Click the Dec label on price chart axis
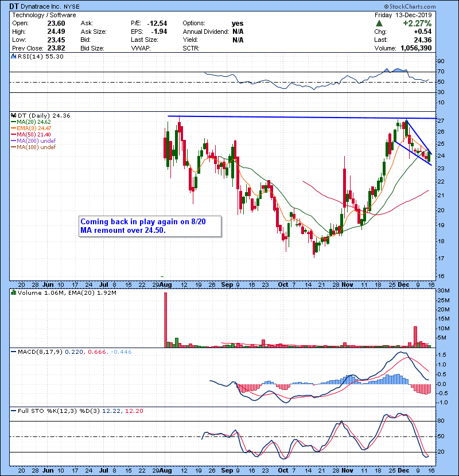Viewport: 459px width, 476px height. click(x=403, y=285)
